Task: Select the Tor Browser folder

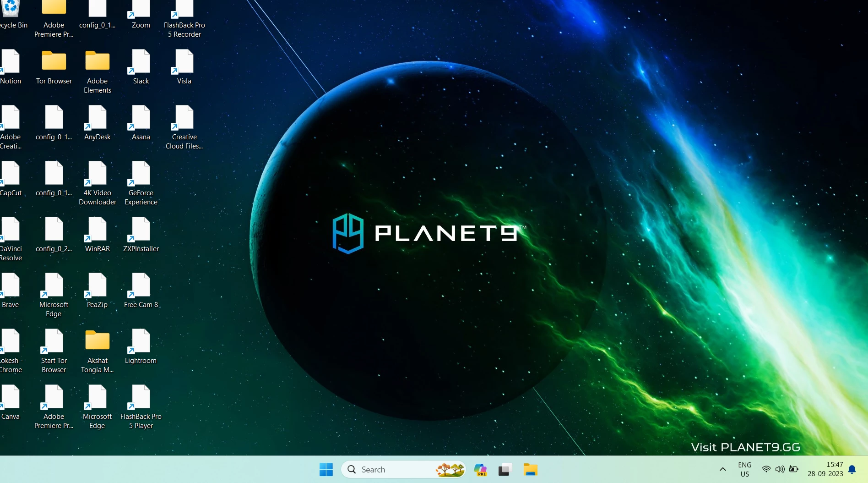Action: (x=54, y=67)
